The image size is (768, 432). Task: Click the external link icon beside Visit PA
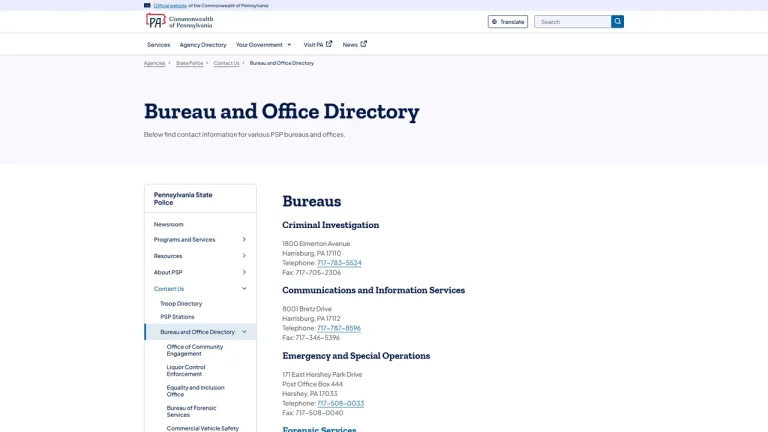pyautogui.click(x=329, y=44)
